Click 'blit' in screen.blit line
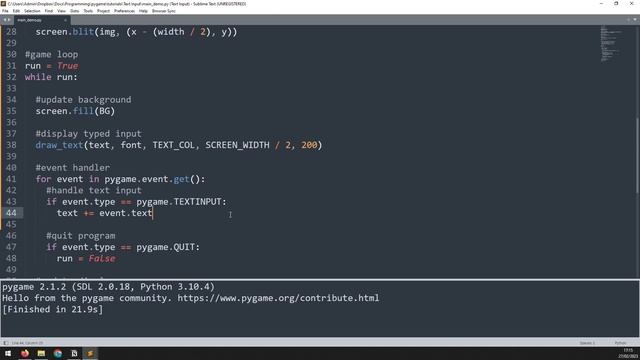Screen dimensions: 640x360 point(83,32)
